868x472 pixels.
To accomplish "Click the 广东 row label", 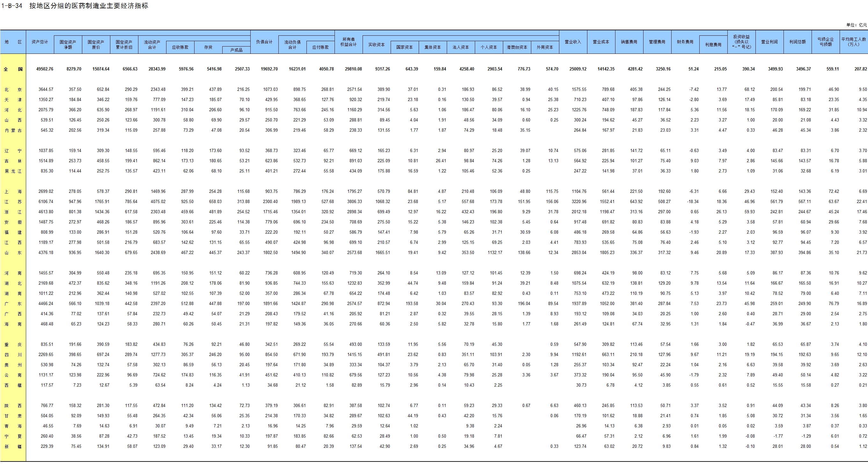I will click(x=13, y=304).
